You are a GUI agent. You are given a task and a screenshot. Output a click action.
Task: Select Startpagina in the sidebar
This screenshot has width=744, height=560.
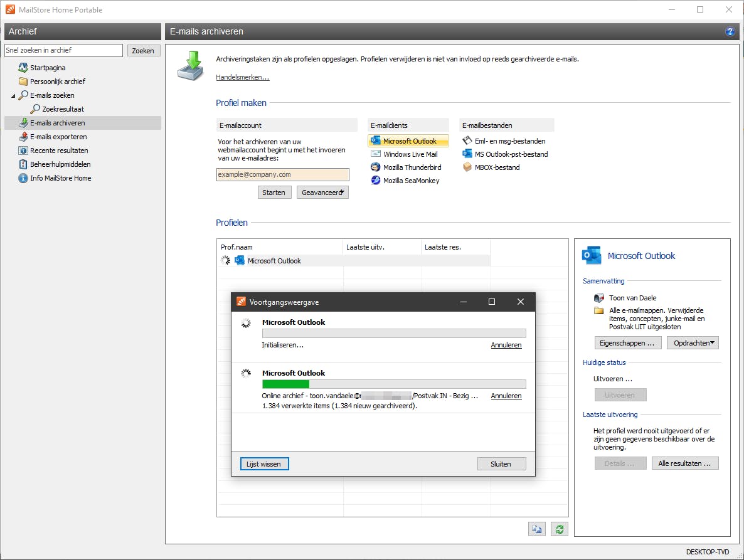point(48,68)
